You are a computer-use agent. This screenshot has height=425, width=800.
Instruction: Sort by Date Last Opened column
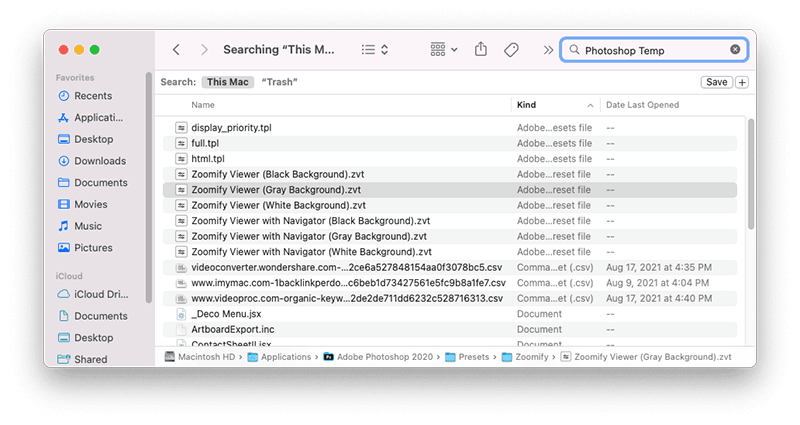642,105
